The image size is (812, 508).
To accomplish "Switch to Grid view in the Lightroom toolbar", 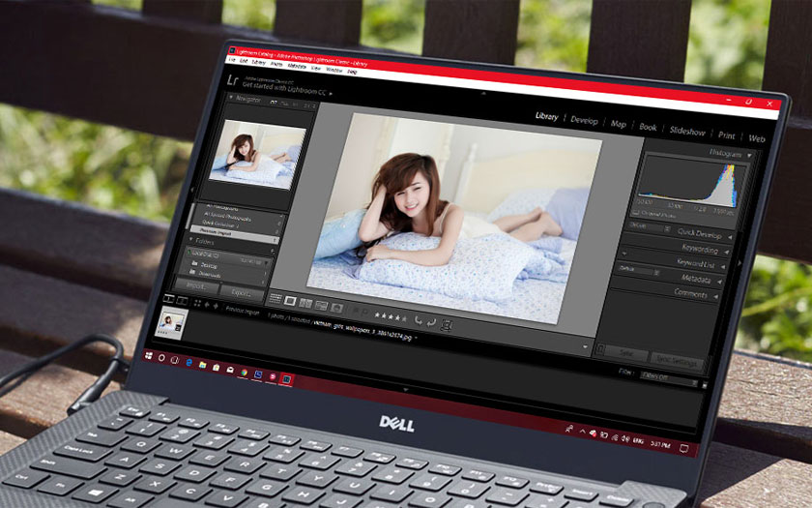I will coord(275,299).
